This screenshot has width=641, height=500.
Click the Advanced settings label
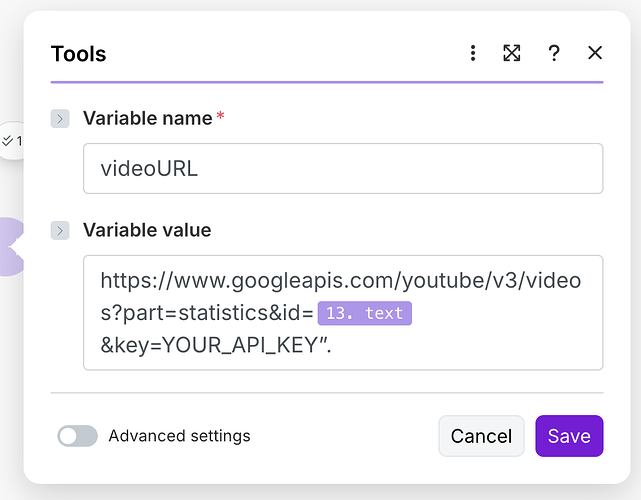179,436
